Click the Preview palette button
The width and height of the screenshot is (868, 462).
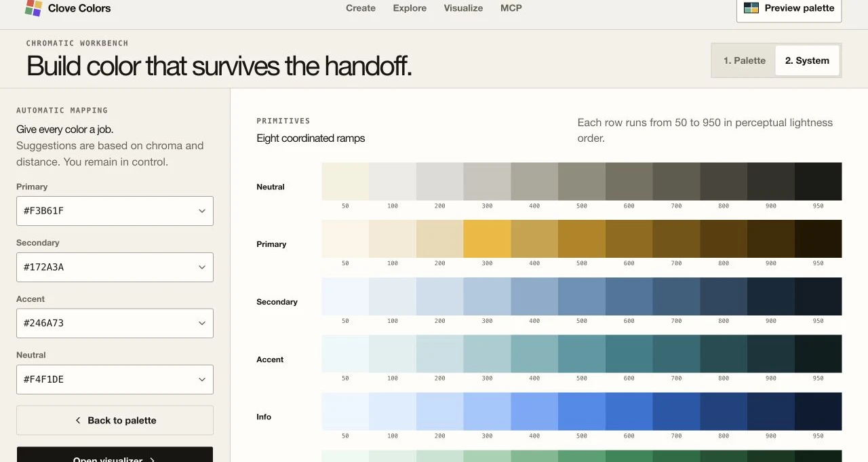pyautogui.click(x=789, y=9)
